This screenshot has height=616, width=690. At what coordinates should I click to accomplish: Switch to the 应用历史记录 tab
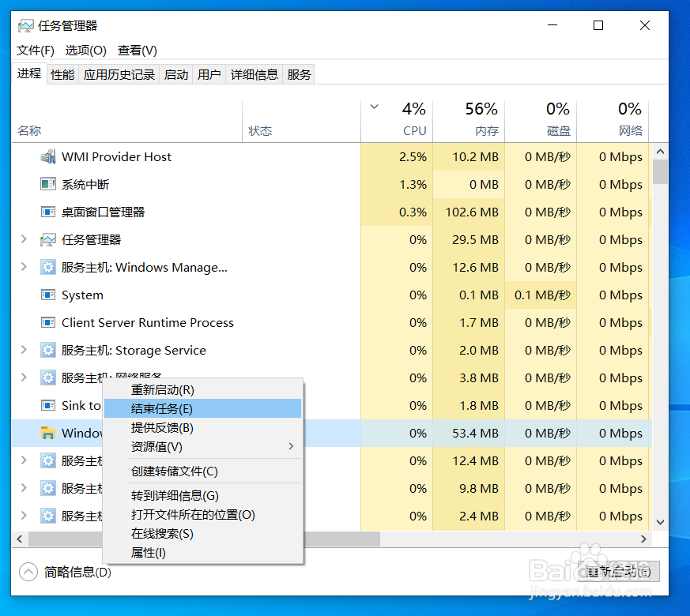[119, 75]
